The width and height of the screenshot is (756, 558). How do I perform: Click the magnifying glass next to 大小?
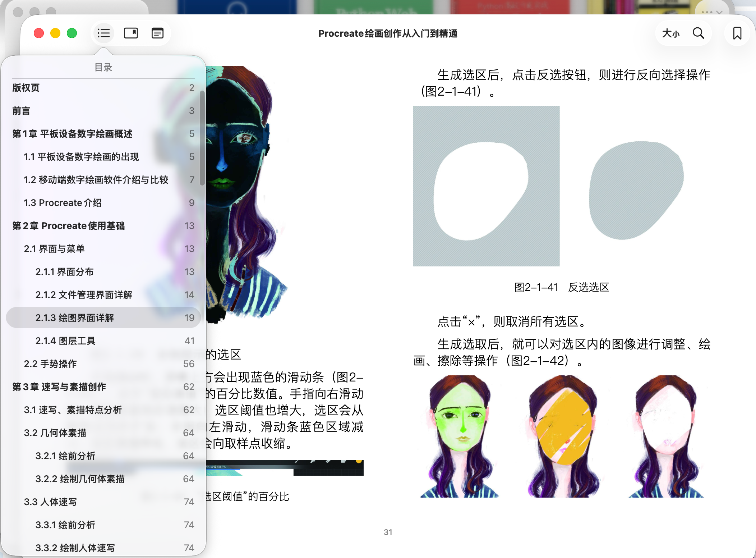[x=698, y=33]
